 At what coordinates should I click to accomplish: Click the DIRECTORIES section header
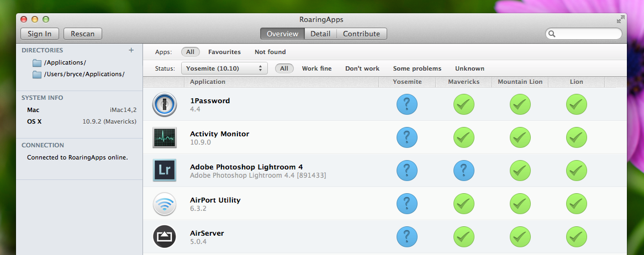43,50
